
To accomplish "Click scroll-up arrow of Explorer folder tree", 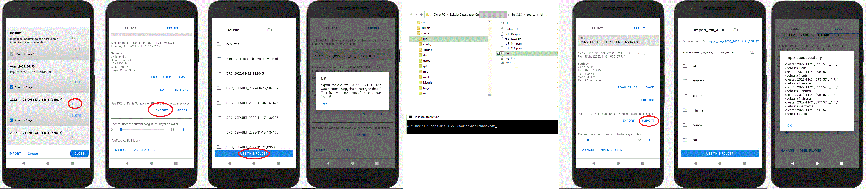I will 490,22.
